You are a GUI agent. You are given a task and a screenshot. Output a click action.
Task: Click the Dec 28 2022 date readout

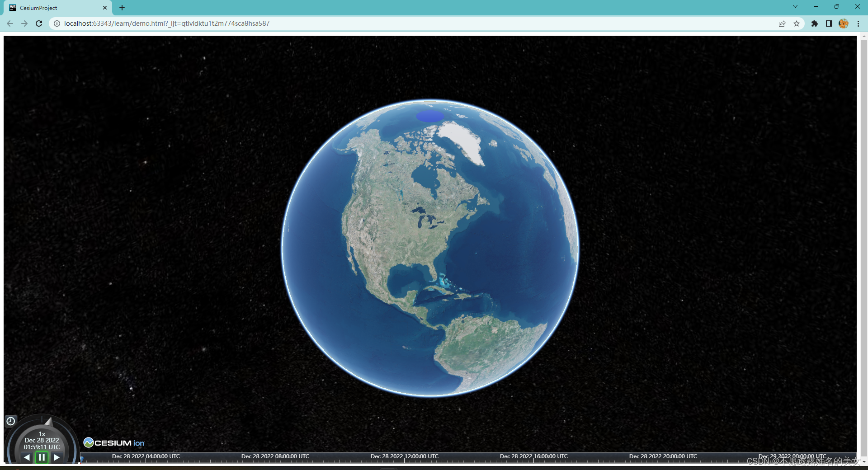[x=42, y=440]
